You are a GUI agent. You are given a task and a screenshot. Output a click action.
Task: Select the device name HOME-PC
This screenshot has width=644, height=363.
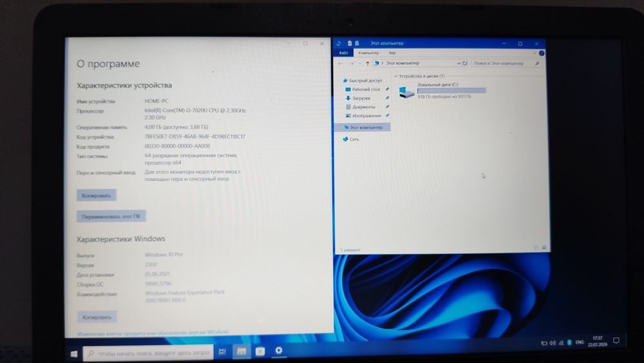pyautogui.click(x=156, y=101)
